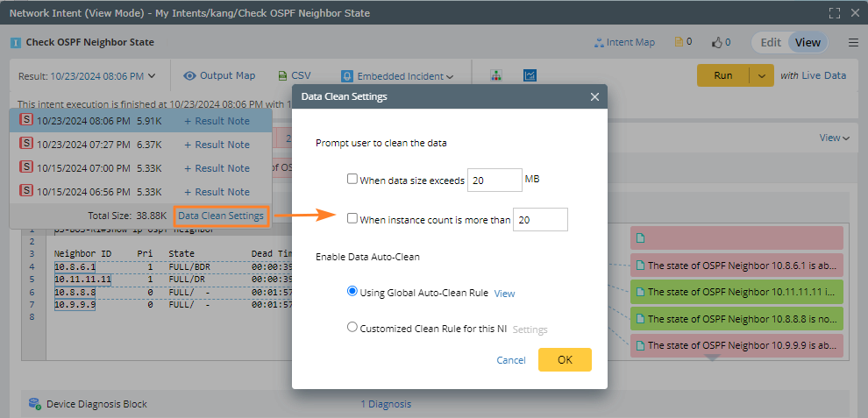Click the chart trend icon in toolbar
Screen dimensions: 868x418
click(x=530, y=76)
